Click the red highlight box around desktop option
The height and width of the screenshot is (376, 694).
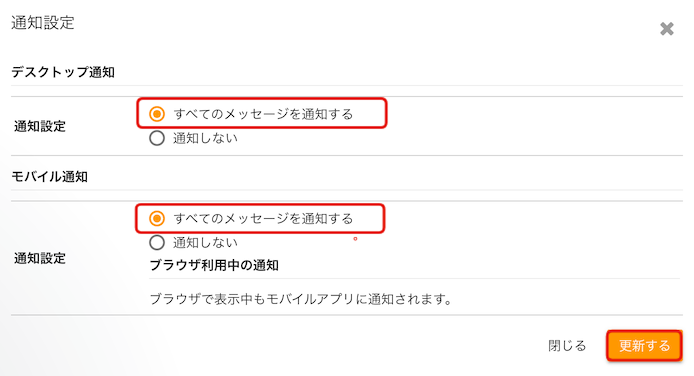[x=262, y=114]
